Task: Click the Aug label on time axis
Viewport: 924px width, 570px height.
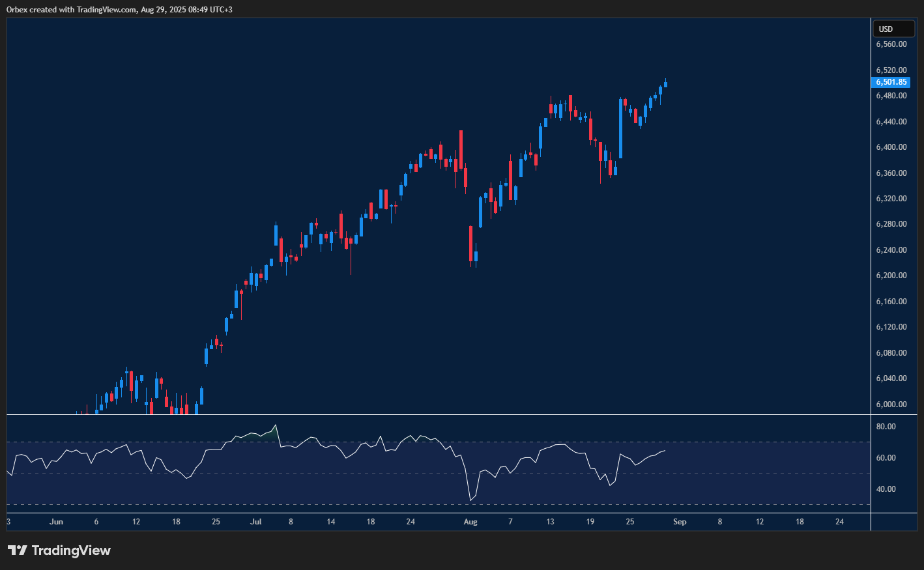Action: [x=470, y=522]
